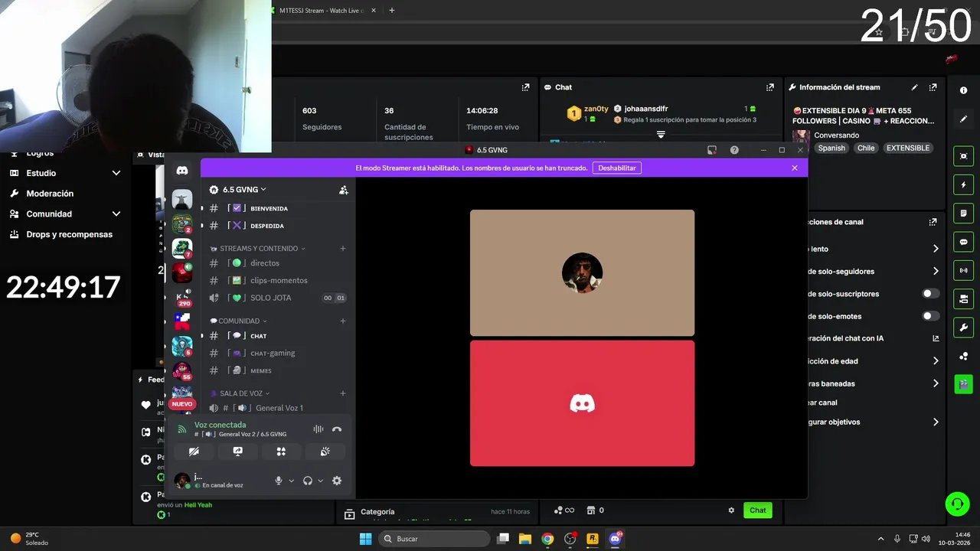This screenshot has height=551, width=980.
Task: Focus the taskbar Buscar search box
Action: 434,539
